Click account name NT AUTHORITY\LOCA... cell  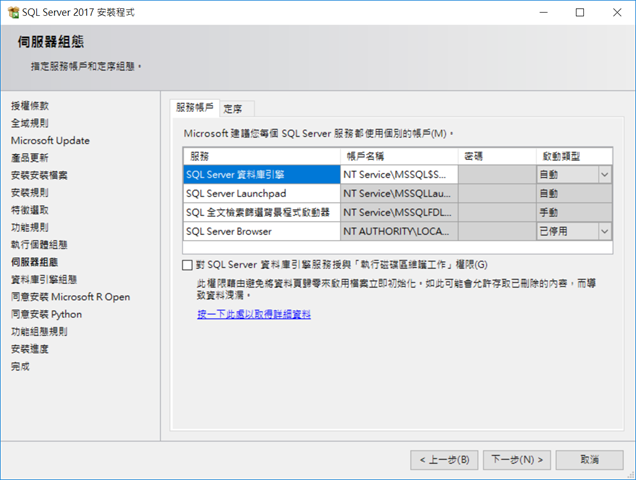click(399, 231)
